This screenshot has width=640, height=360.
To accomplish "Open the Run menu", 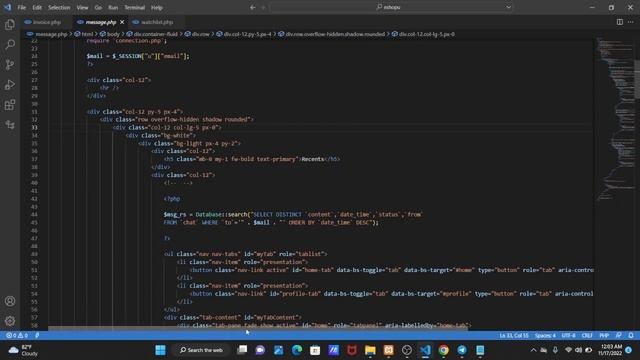I will click(x=113, y=7).
